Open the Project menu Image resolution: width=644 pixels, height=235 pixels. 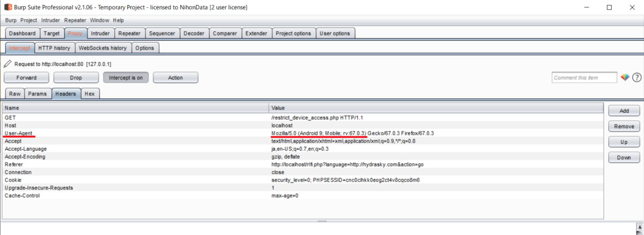click(28, 20)
